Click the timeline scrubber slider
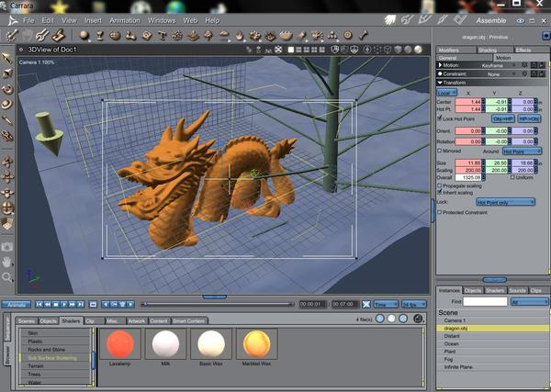This screenshot has width=551, height=392. point(145,304)
